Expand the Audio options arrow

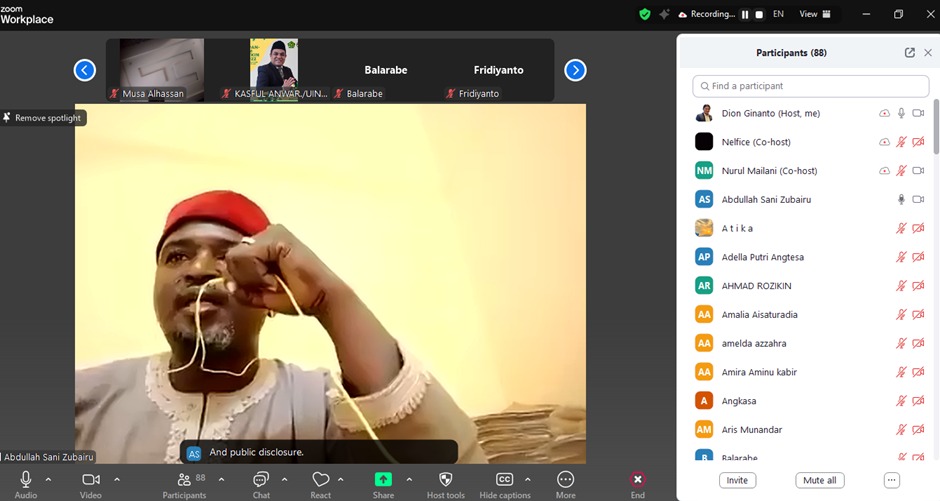(x=49, y=479)
